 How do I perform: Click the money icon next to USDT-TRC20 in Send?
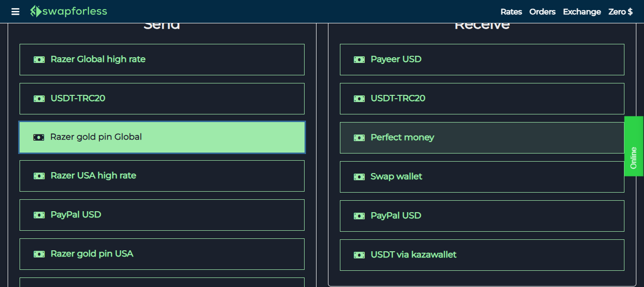39,98
